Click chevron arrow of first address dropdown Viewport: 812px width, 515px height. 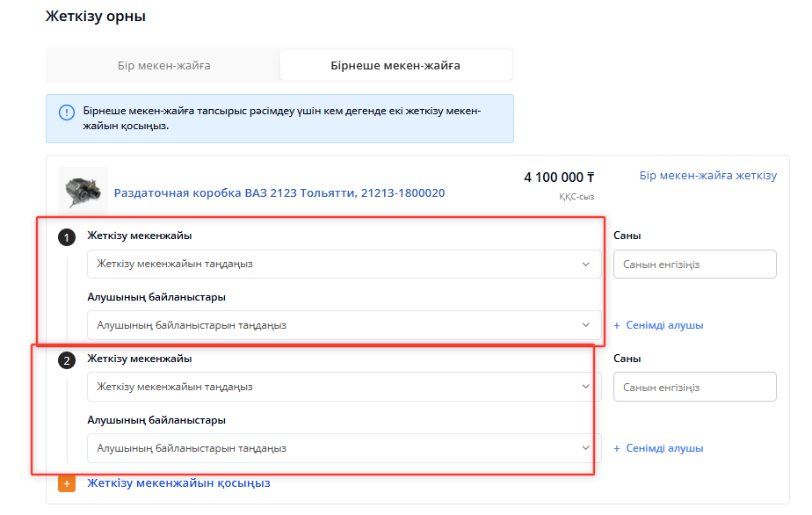pyautogui.click(x=586, y=264)
